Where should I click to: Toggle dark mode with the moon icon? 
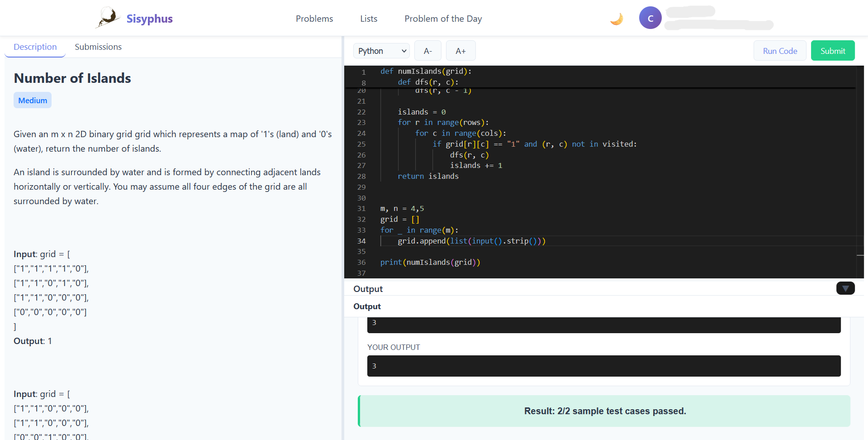[x=617, y=19]
